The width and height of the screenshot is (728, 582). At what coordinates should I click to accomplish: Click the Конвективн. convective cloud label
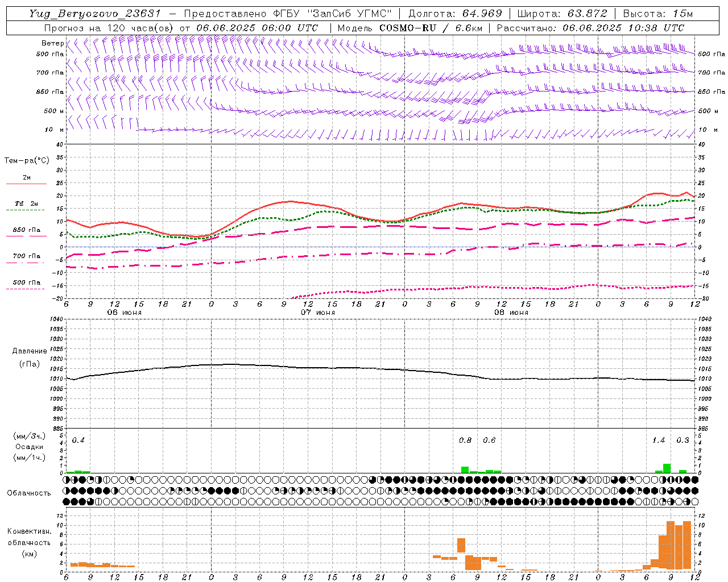click(x=30, y=531)
